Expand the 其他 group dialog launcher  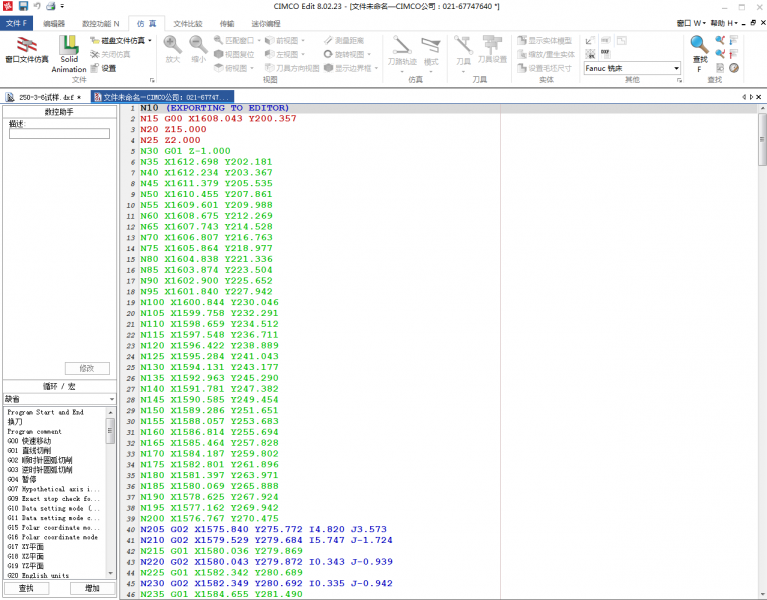pos(679,80)
